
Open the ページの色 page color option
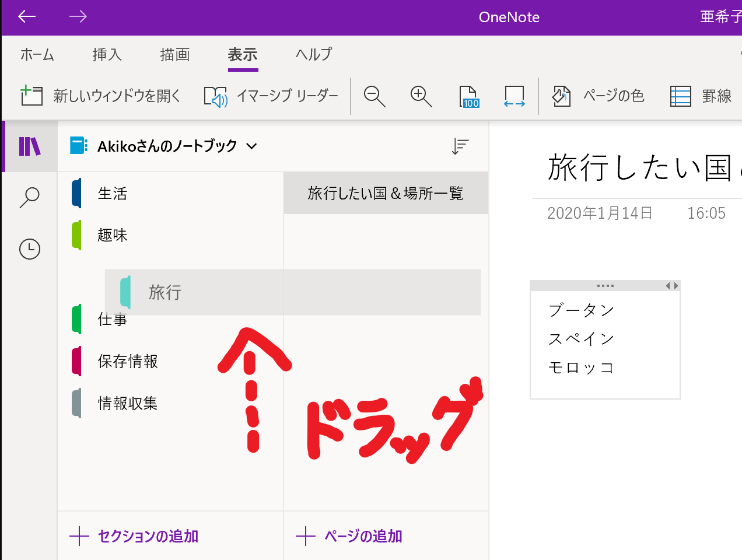coord(598,96)
